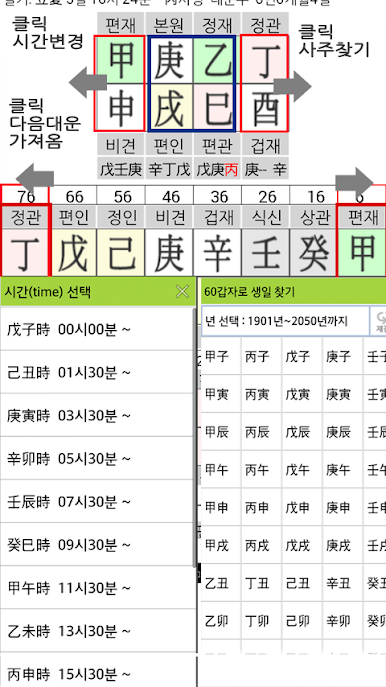Select daewoon 己 at age 56

[x=121, y=252]
